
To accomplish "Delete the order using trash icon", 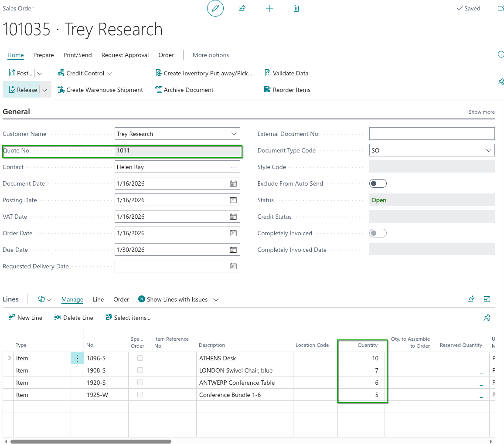I will [x=296, y=8].
